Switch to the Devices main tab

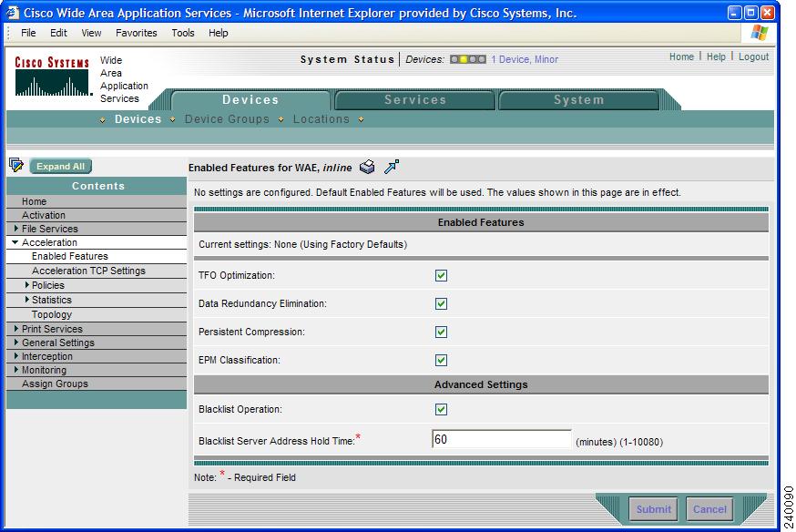(250, 100)
